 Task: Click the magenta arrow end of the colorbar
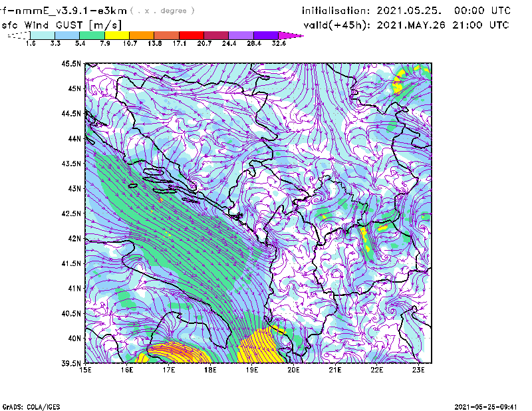click(291, 35)
